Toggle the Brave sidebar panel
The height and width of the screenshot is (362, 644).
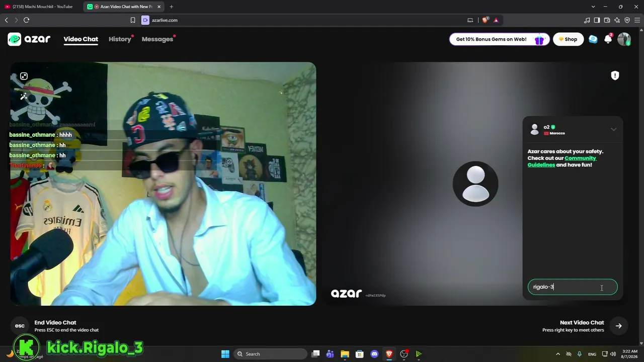click(597, 20)
